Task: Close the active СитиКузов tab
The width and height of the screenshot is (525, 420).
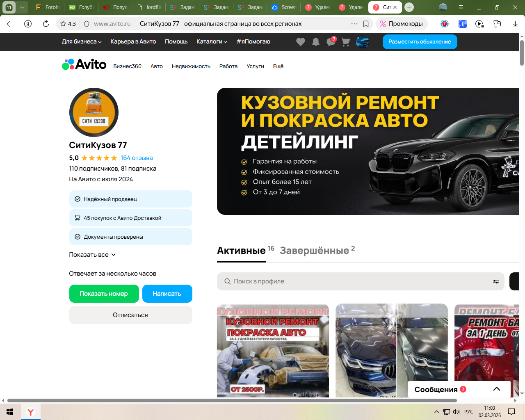Action: coord(395,7)
